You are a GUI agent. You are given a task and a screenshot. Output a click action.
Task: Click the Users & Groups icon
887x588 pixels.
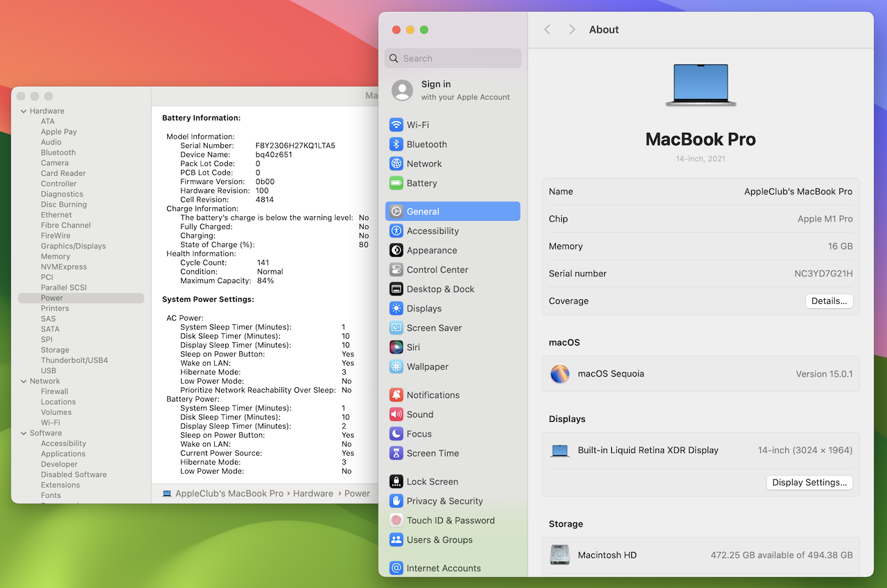[x=396, y=540]
